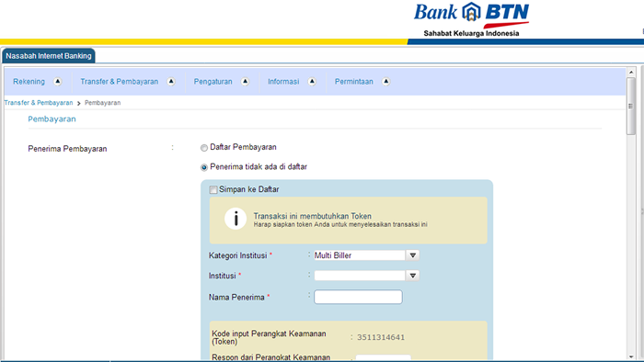Expand the Permintaan menu arrow
The height and width of the screenshot is (362, 644).
[x=385, y=81]
